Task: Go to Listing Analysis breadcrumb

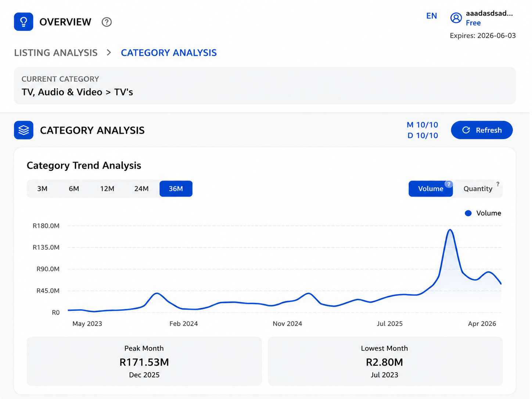Action: (56, 53)
